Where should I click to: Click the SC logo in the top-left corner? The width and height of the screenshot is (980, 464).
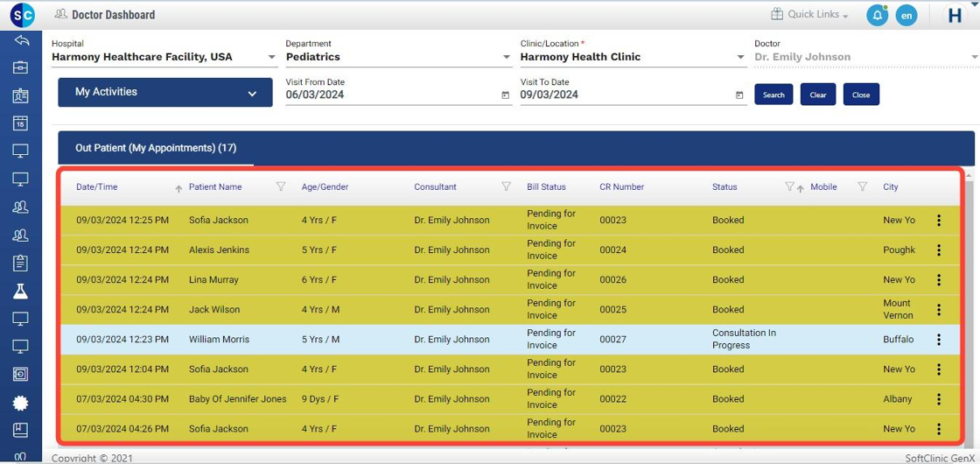pyautogui.click(x=23, y=15)
